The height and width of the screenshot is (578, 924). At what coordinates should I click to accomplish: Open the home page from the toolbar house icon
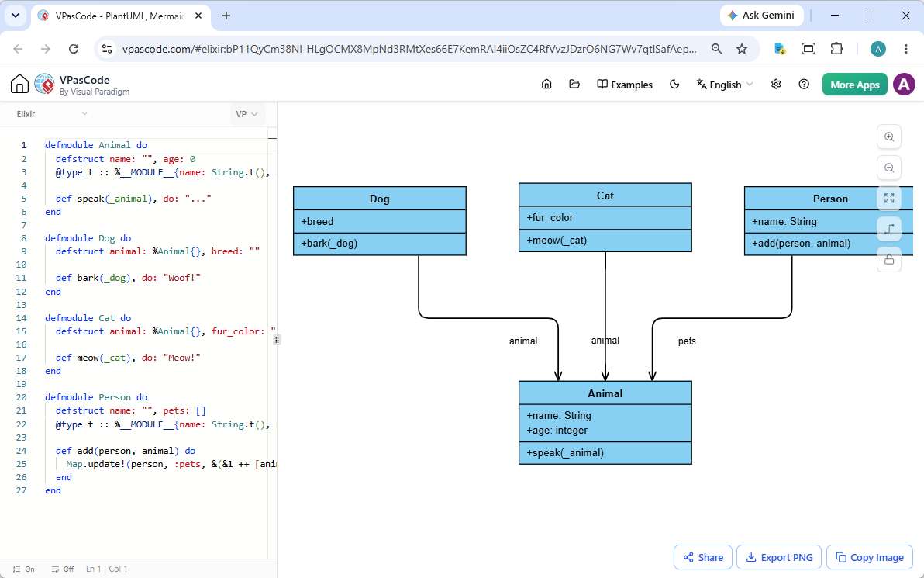pos(546,85)
